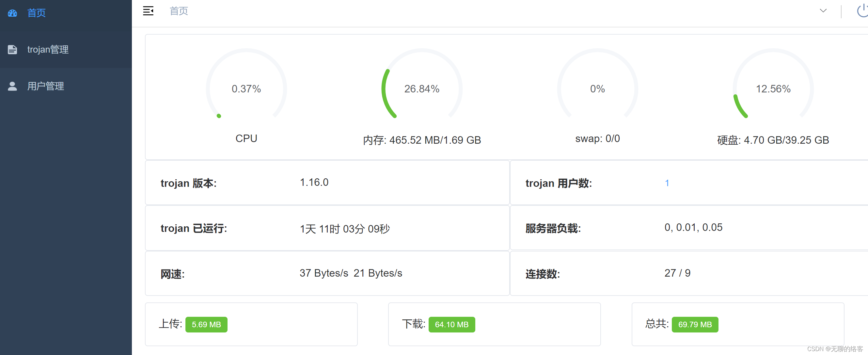Viewport: 868px width, 355px height.
Task: Click the trojan 版本: label
Action: pos(188,183)
